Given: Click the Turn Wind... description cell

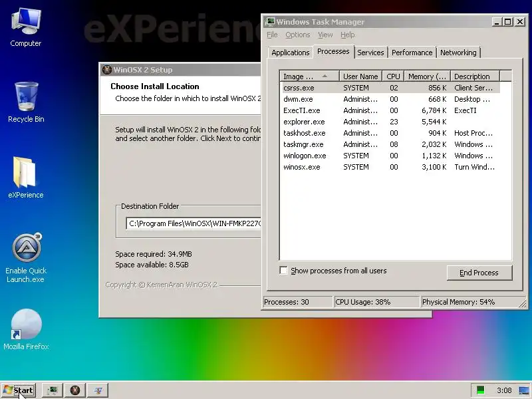Looking at the screenshot, I should [x=474, y=167].
